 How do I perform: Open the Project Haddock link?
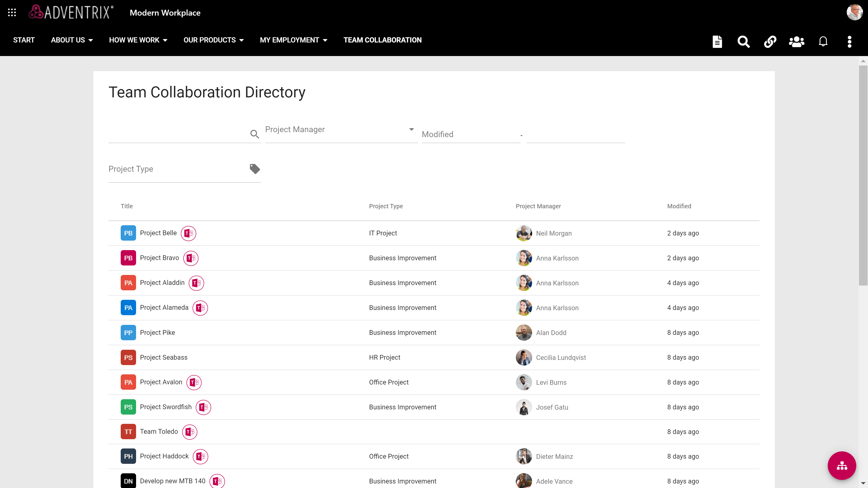[x=164, y=456]
